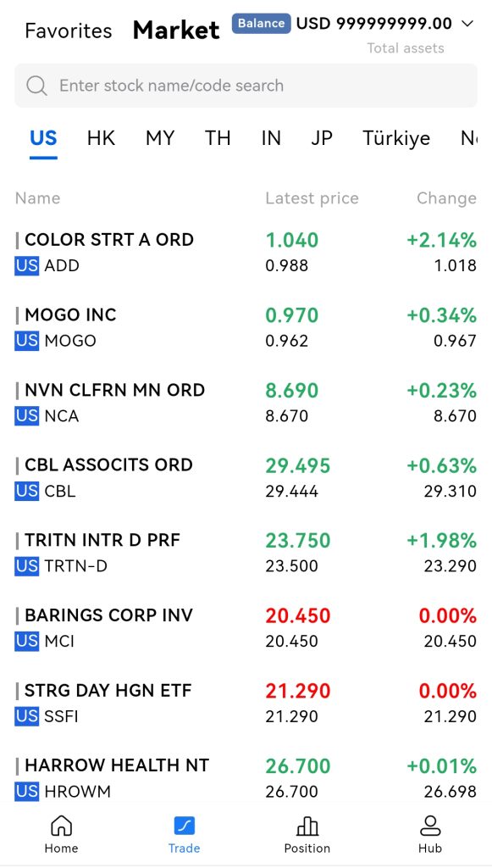Screen dimensions: 492x868
Task: Select the Türkiye market tab
Action: (x=396, y=138)
